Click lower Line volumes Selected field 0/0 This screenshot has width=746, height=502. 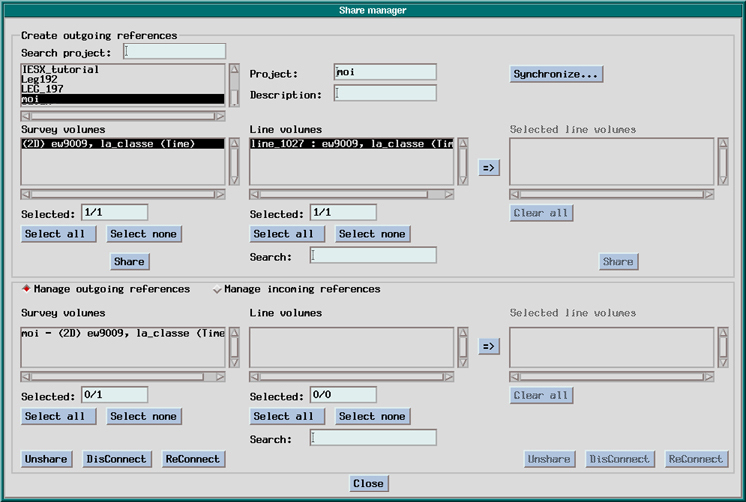[x=343, y=394]
